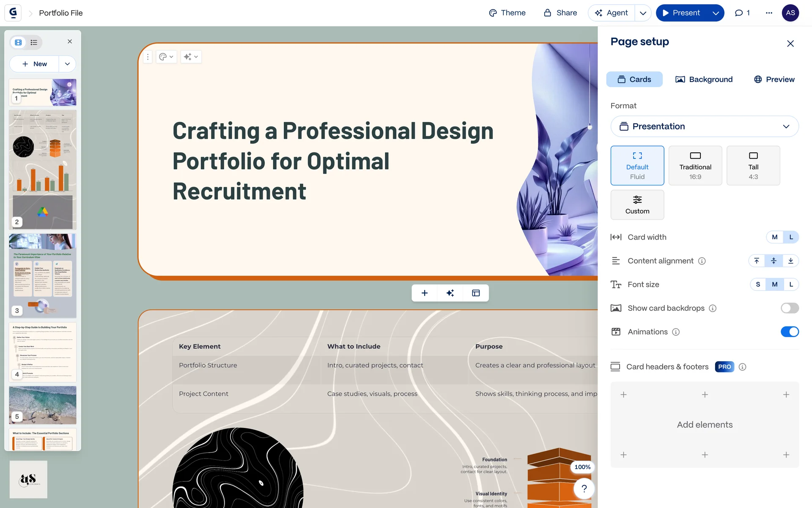Switch to Background tab
812x508 pixels.
point(704,80)
